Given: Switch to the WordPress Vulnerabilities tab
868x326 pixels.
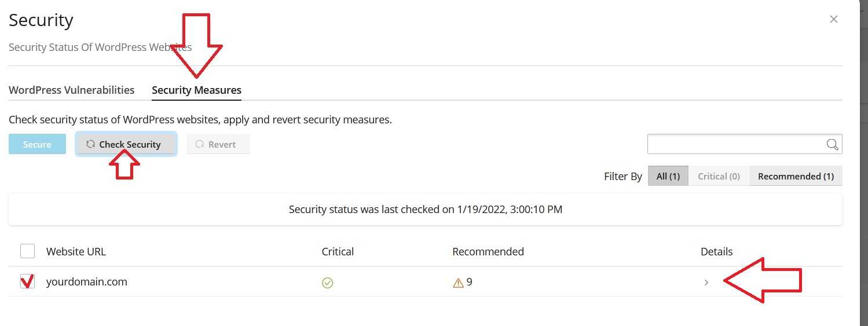Looking at the screenshot, I should click(x=72, y=90).
